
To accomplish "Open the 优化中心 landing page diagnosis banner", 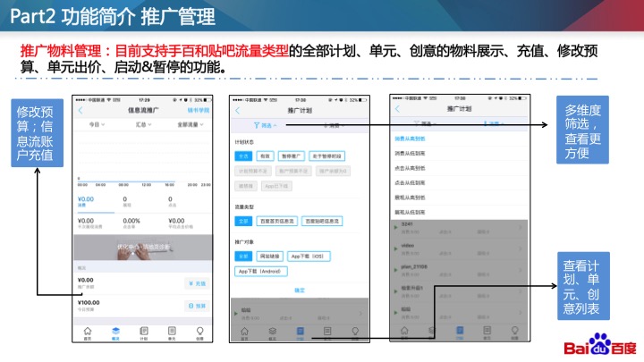I will pyautogui.click(x=143, y=248).
